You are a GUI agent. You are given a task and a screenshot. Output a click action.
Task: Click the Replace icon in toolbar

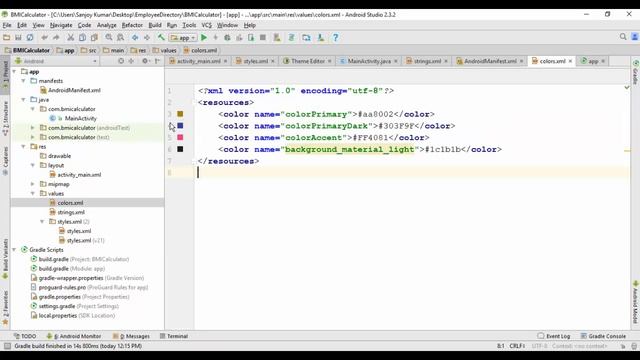point(120,38)
